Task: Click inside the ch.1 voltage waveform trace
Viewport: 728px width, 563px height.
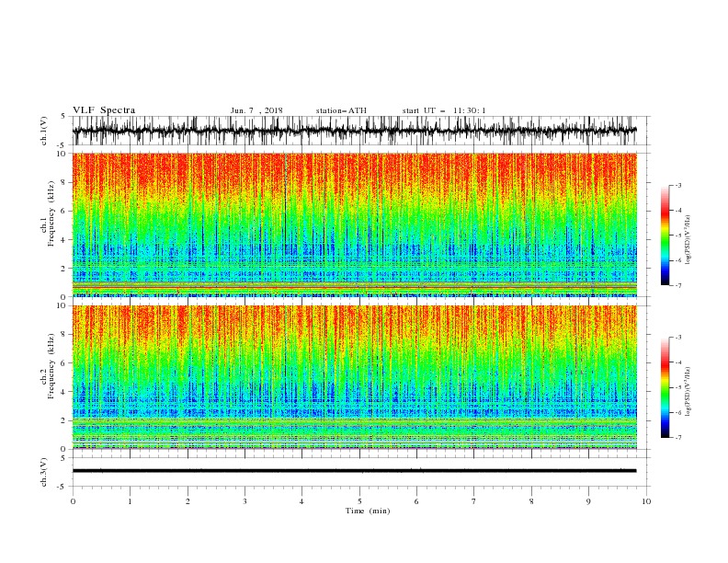Action: [354, 131]
